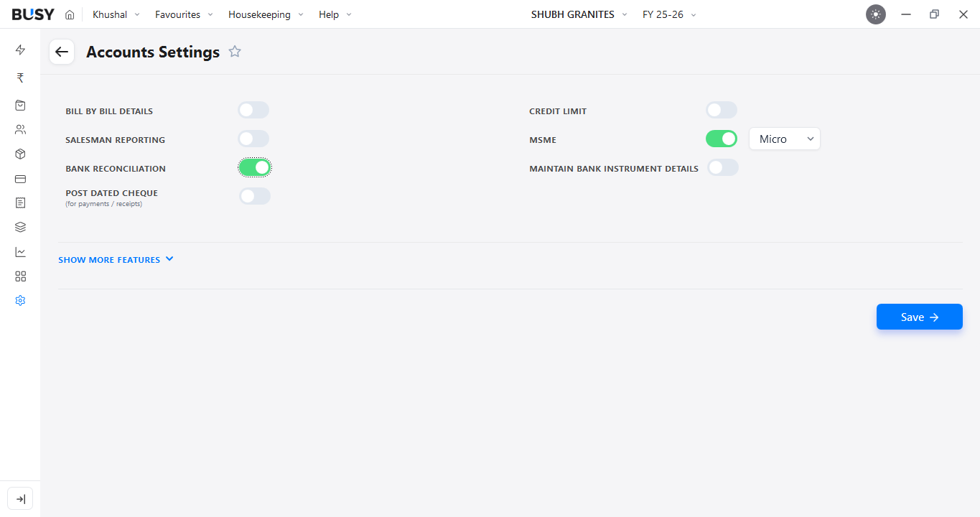
Task: Open the shopping bag sidebar icon
Action: [x=20, y=106]
